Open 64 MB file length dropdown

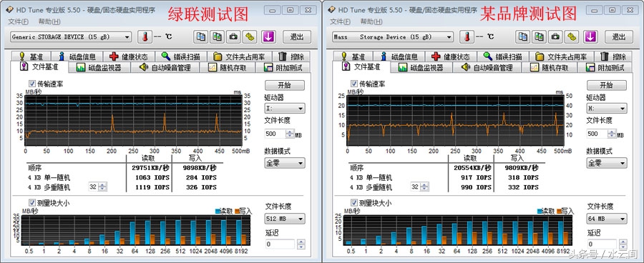[x=607, y=219]
